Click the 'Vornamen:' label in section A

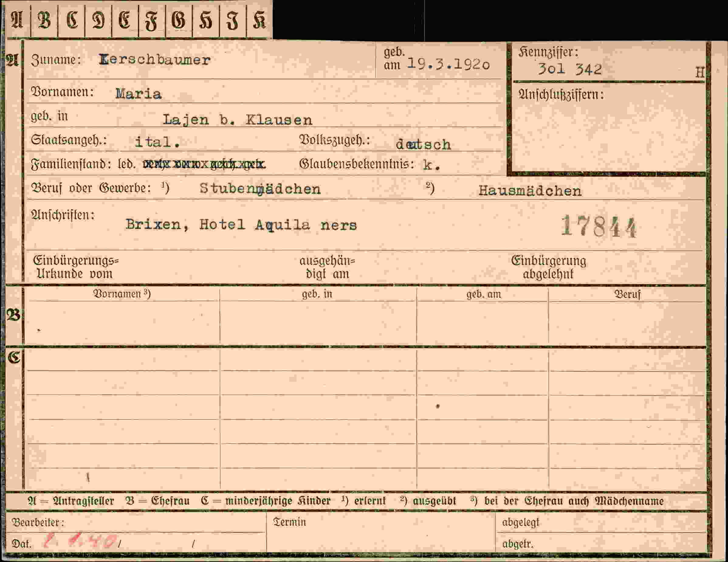(x=62, y=91)
